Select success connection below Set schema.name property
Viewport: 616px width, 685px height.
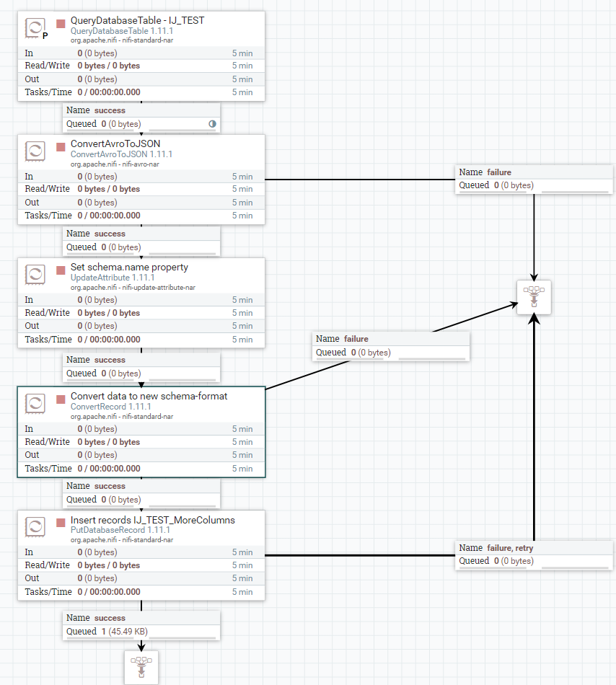point(141,367)
